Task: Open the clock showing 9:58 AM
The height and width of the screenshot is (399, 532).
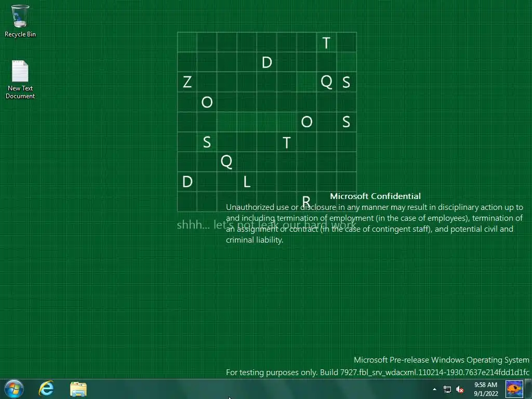Action: tap(486, 389)
